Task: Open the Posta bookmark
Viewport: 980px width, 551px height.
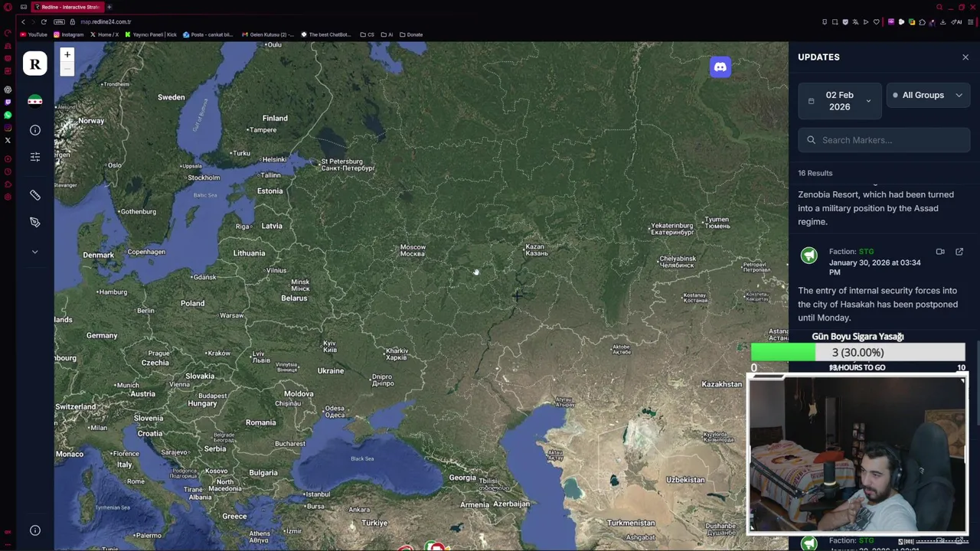Action: (208, 34)
